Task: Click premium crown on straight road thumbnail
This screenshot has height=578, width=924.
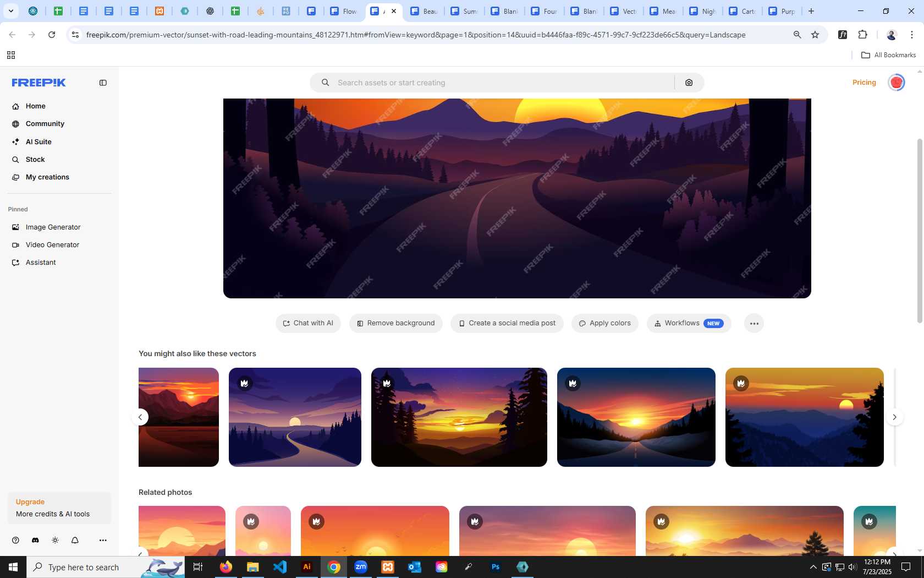Action: [573, 384]
